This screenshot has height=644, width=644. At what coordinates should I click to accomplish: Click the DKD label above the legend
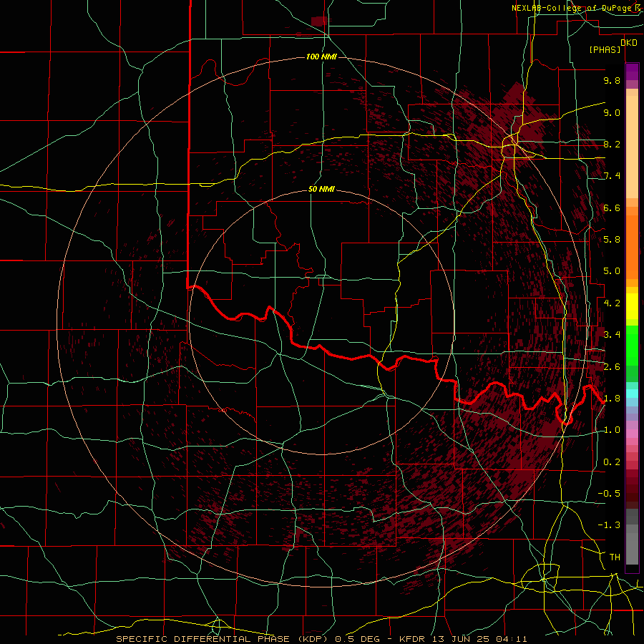(x=629, y=43)
